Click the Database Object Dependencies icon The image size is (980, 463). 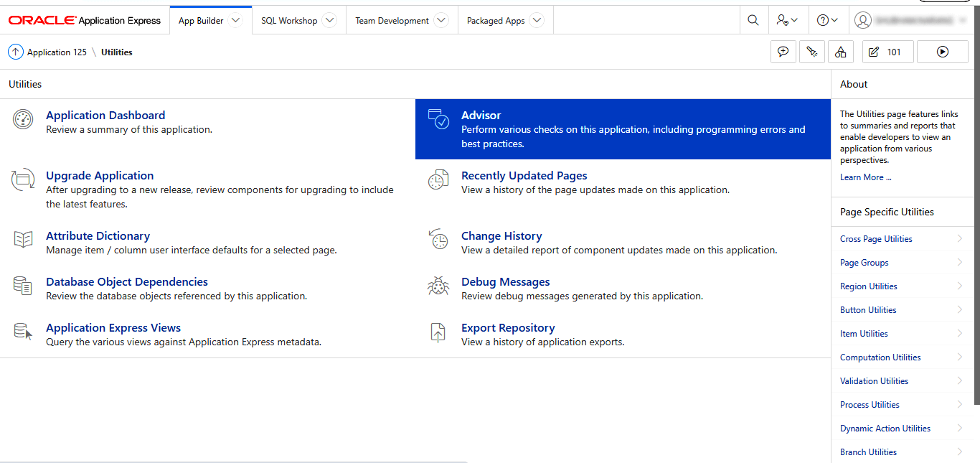(x=23, y=285)
